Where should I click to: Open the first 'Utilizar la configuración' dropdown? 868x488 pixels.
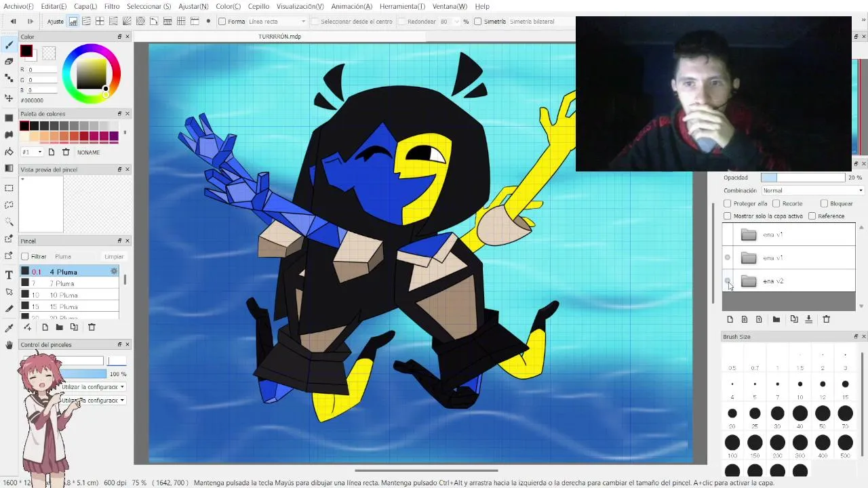tap(93, 387)
